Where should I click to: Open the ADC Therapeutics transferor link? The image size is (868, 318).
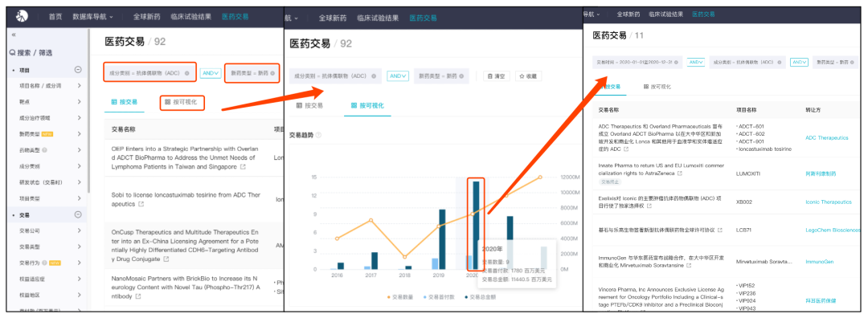[826, 137]
